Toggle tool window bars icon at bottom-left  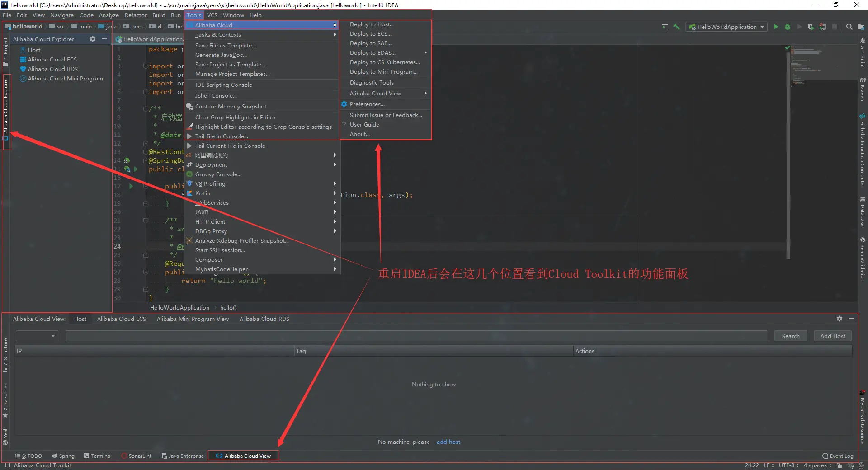click(x=7, y=465)
